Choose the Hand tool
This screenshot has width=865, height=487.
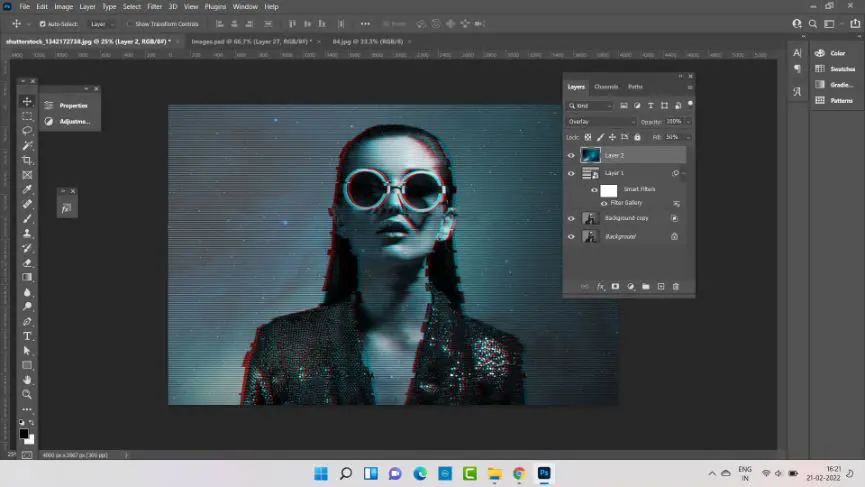point(27,380)
